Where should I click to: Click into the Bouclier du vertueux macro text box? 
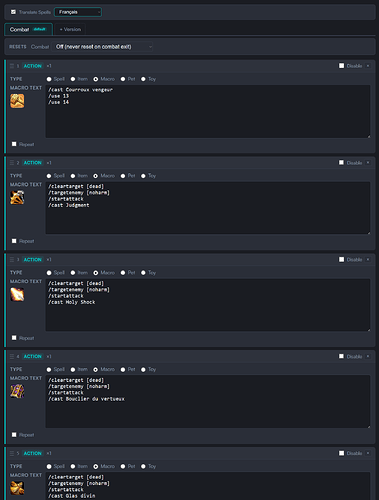click(208, 402)
